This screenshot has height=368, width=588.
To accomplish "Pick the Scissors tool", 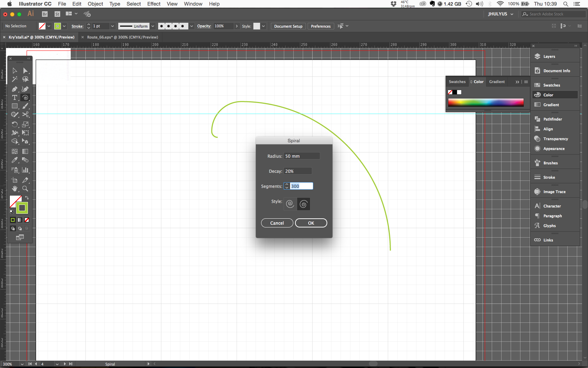I will click(x=25, y=114).
